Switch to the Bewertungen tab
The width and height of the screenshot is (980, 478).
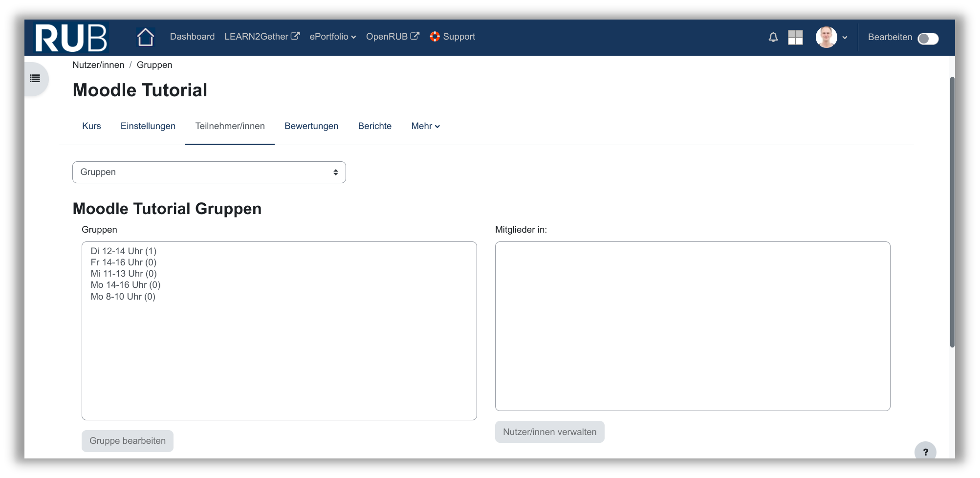pyautogui.click(x=311, y=126)
